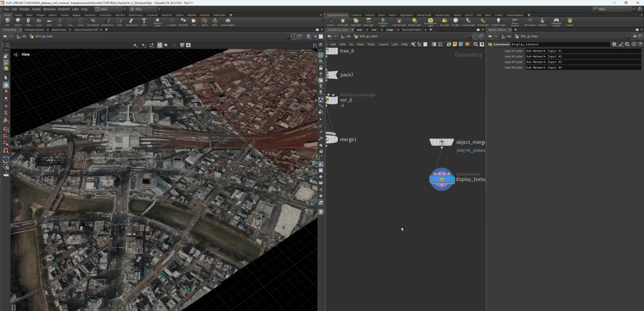The image size is (644, 311).
Task: Click the obj path button in scene view
Action: tap(22, 36)
